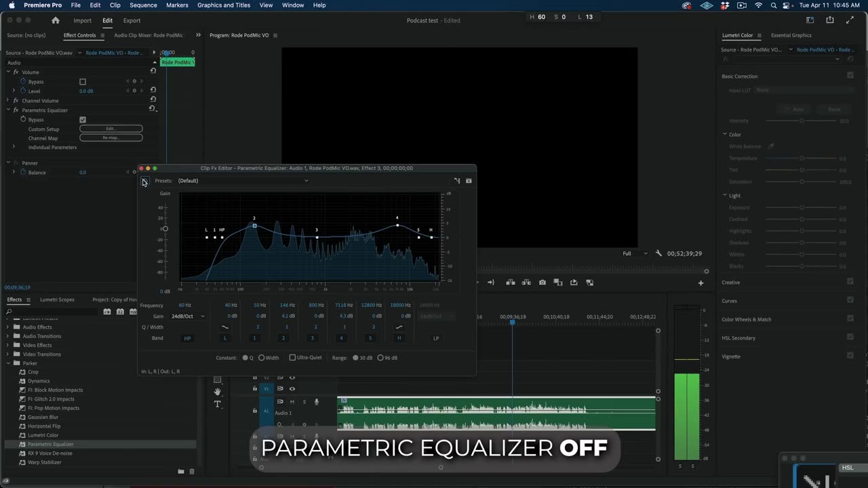Adjust the master Gain slider knob
The height and width of the screenshot is (488, 868).
coord(165,228)
